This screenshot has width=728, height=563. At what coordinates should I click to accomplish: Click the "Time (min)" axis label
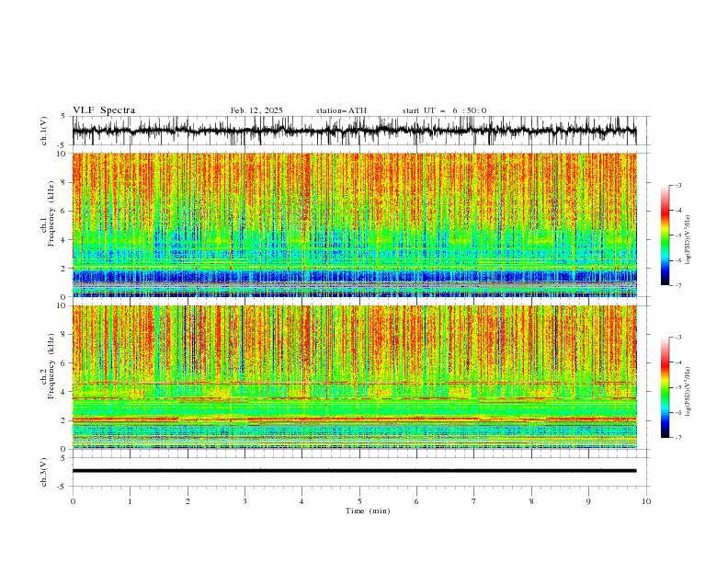tap(368, 511)
